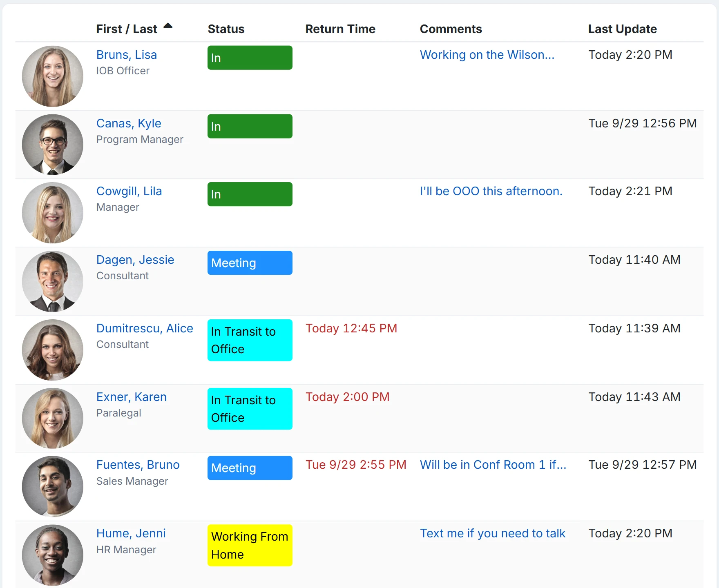Click the green In status for Lisa Bruns
This screenshot has width=719, height=588.
(250, 58)
